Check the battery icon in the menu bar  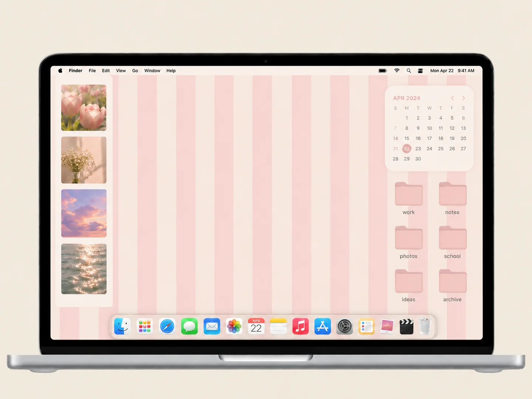[x=383, y=71]
